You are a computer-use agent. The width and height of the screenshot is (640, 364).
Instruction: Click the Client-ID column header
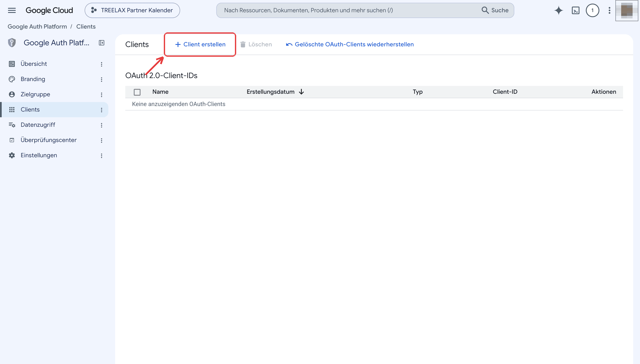click(x=505, y=92)
